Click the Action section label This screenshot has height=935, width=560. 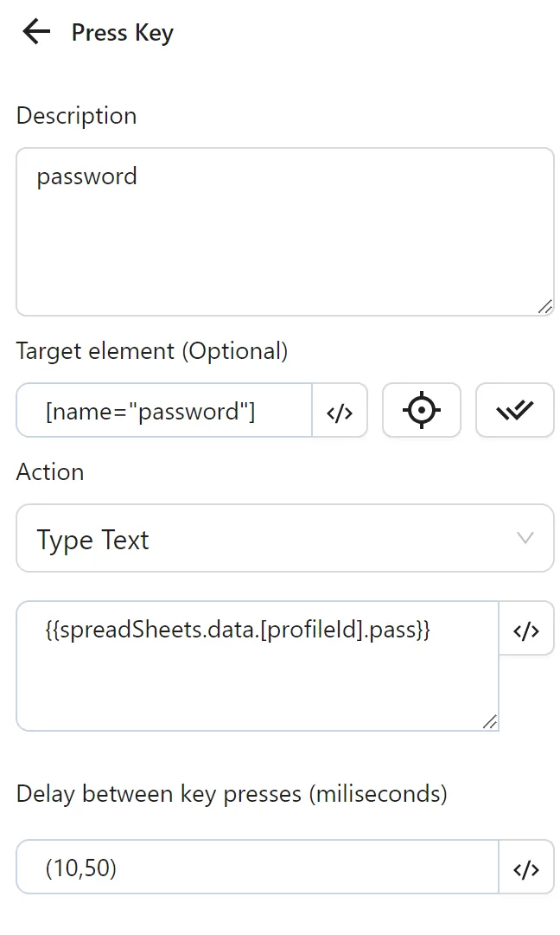click(x=50, y=472)
